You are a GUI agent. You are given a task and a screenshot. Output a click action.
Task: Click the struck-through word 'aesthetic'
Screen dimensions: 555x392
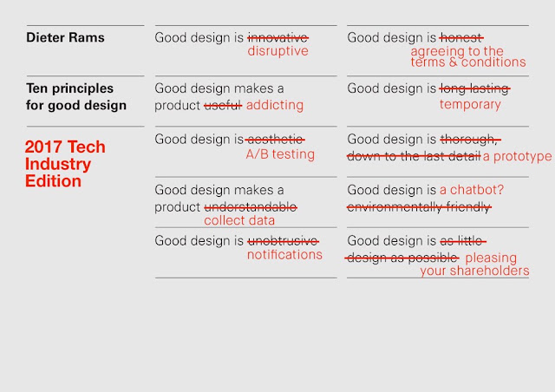(275, 139)
